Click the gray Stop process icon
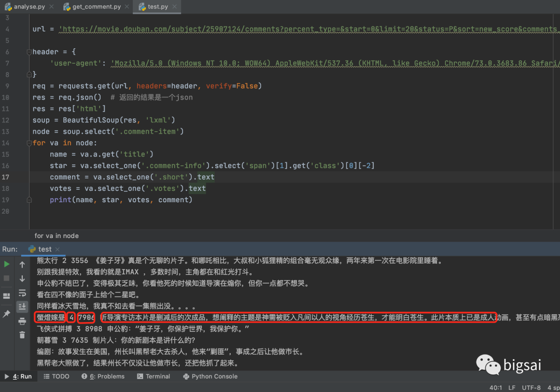 tap(7, 278)
